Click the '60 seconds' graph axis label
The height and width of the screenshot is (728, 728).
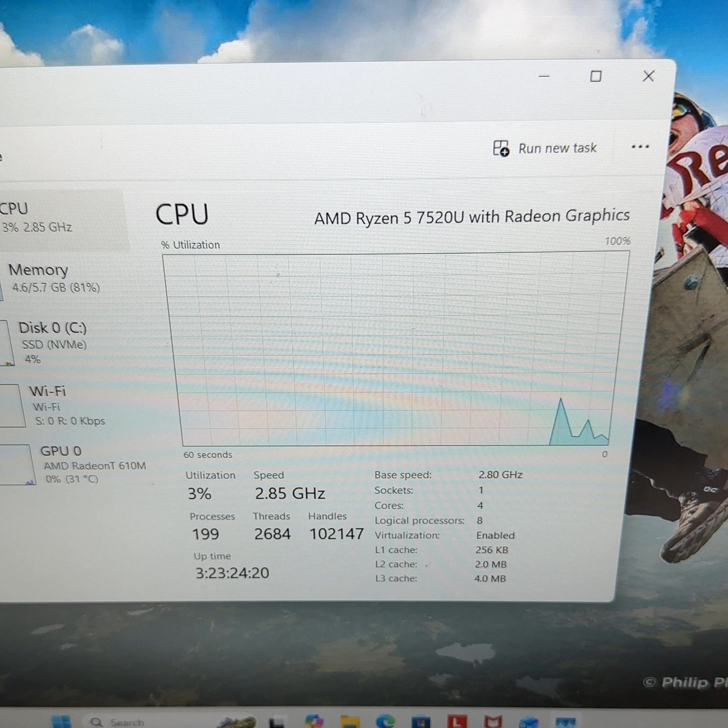[x=208, y=454]
